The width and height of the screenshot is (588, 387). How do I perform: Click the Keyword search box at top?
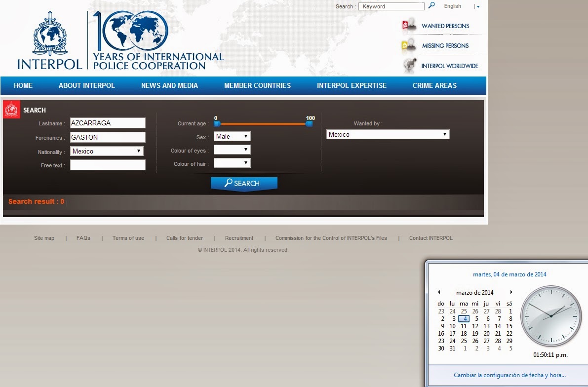(391, 6)
